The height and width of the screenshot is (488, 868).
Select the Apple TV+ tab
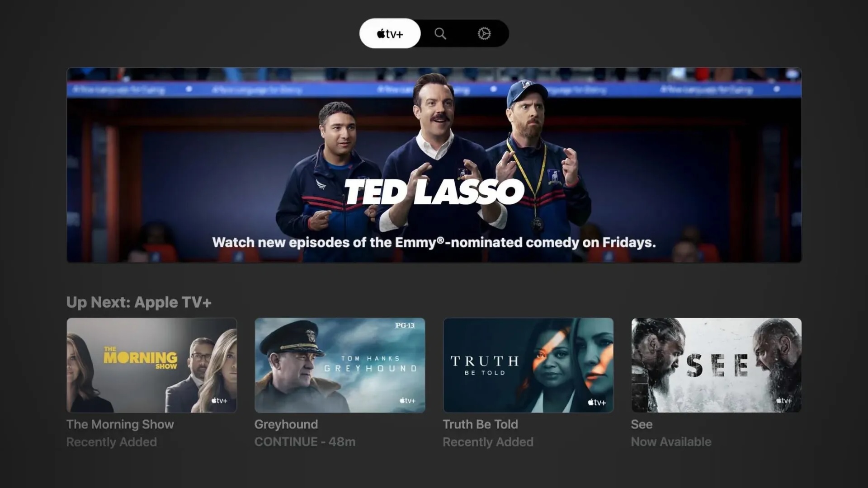tap(390, 33)
